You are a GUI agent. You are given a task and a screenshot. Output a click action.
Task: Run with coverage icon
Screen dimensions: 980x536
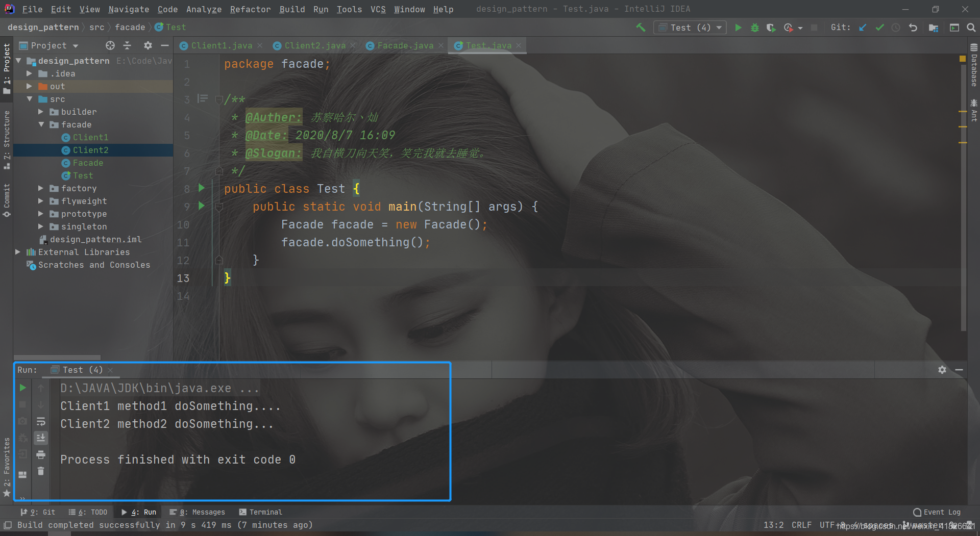(x=771, y=28)
